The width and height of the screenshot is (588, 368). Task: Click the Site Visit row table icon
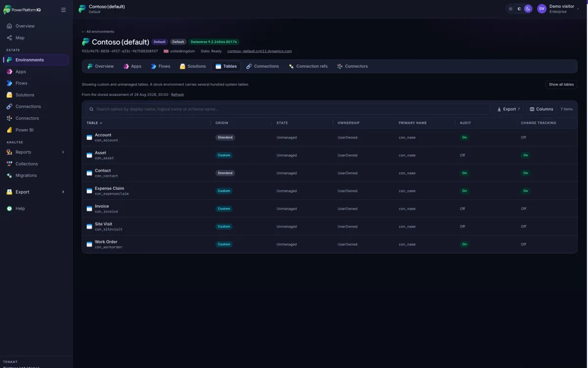(x=89, y=227)
